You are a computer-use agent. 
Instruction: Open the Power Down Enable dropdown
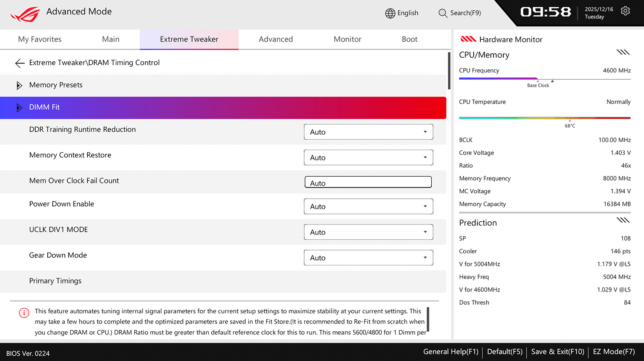pyautogui.click(x=368, y=206)
